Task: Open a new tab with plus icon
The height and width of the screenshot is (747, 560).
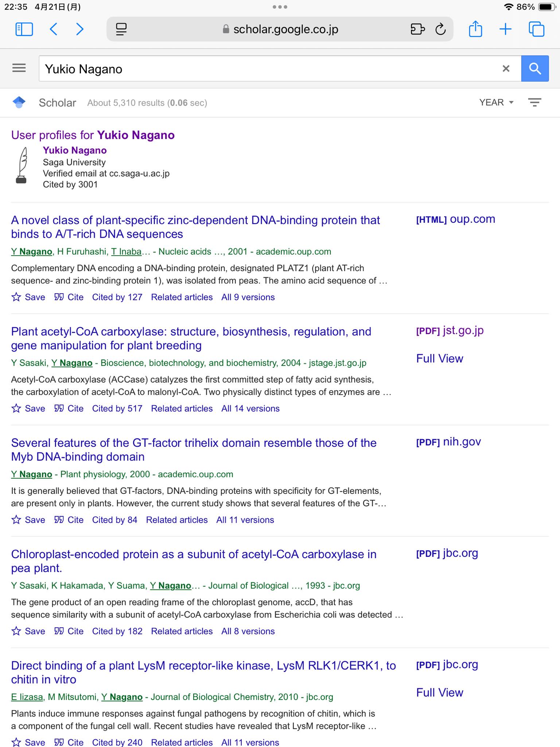Action: pos(505,29)
